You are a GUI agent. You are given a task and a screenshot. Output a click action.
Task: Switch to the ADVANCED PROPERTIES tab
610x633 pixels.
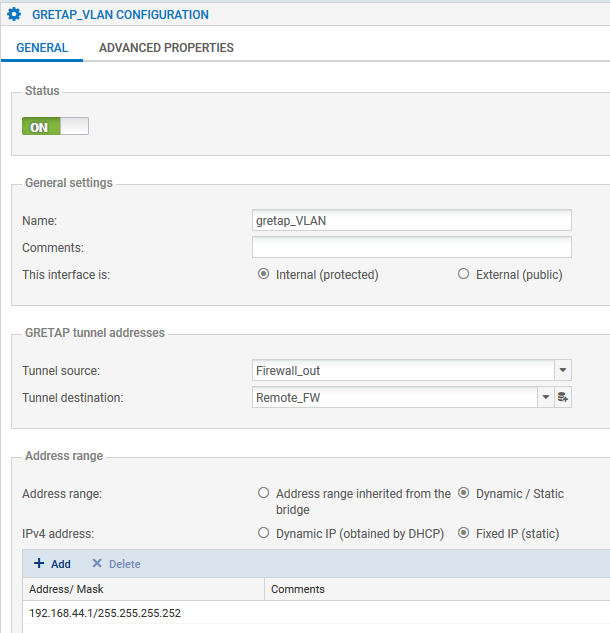(166, 47)
